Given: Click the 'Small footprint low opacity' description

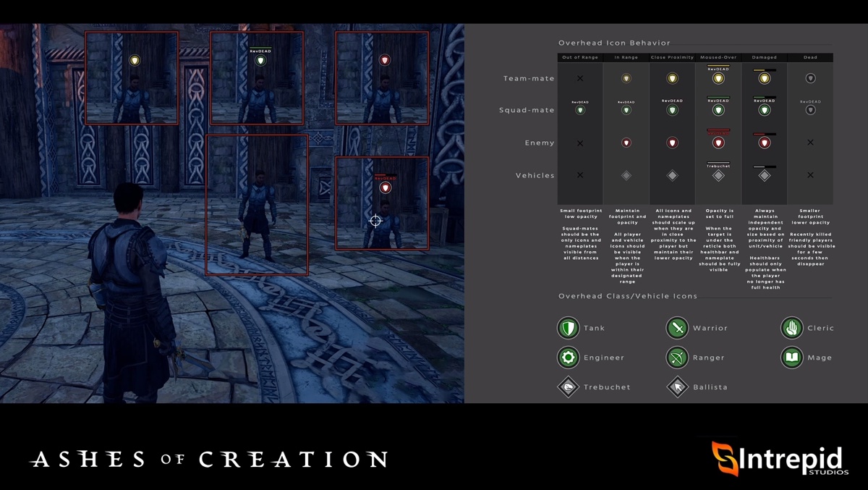Looking at the screenshot, I should 580,214.
